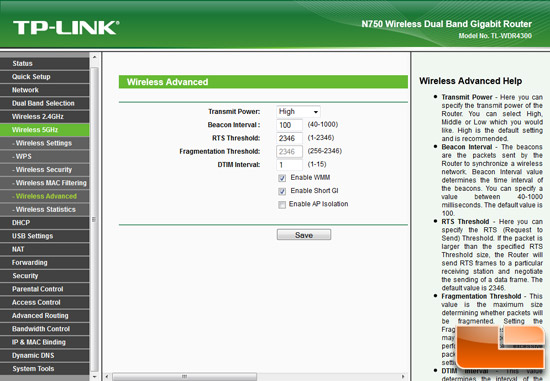
Task: Click the Model No. TL-WDR4300 text
Action: click(x=495, y=36)
